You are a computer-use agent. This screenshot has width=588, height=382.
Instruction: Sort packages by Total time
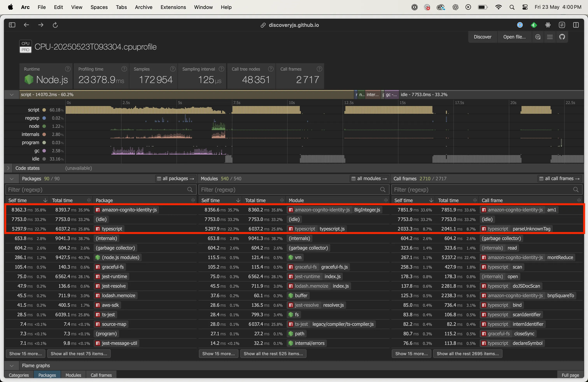coord(71,200)
